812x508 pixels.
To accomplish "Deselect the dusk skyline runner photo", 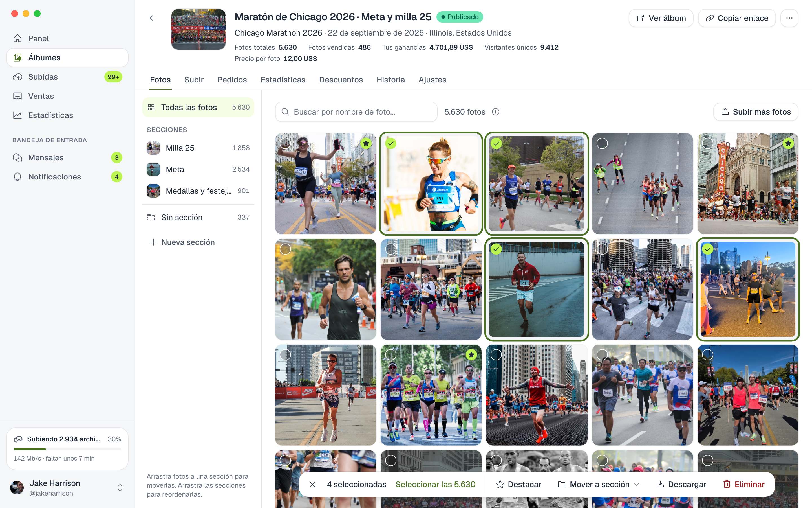I will coord(707,249).
